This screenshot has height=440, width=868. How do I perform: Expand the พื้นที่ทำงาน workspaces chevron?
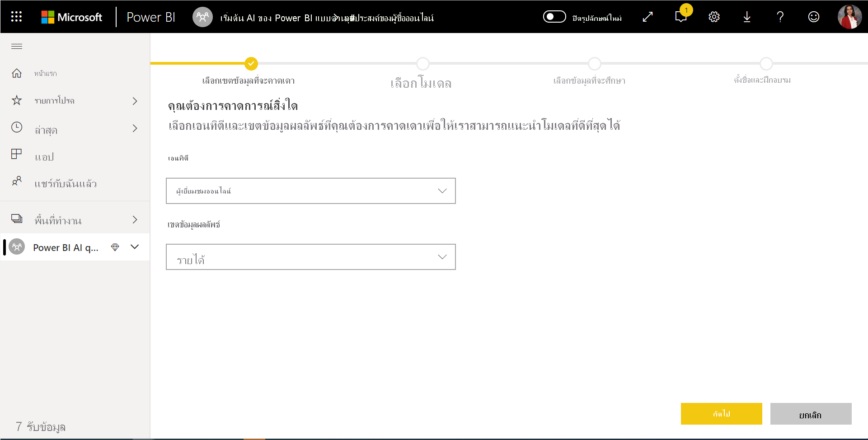tap(135, 220)
